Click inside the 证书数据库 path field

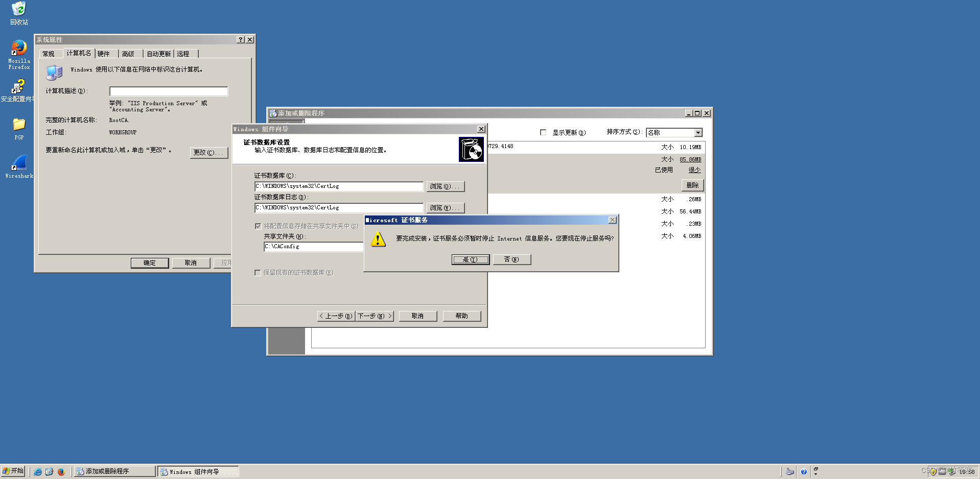[x=337, y=186]
